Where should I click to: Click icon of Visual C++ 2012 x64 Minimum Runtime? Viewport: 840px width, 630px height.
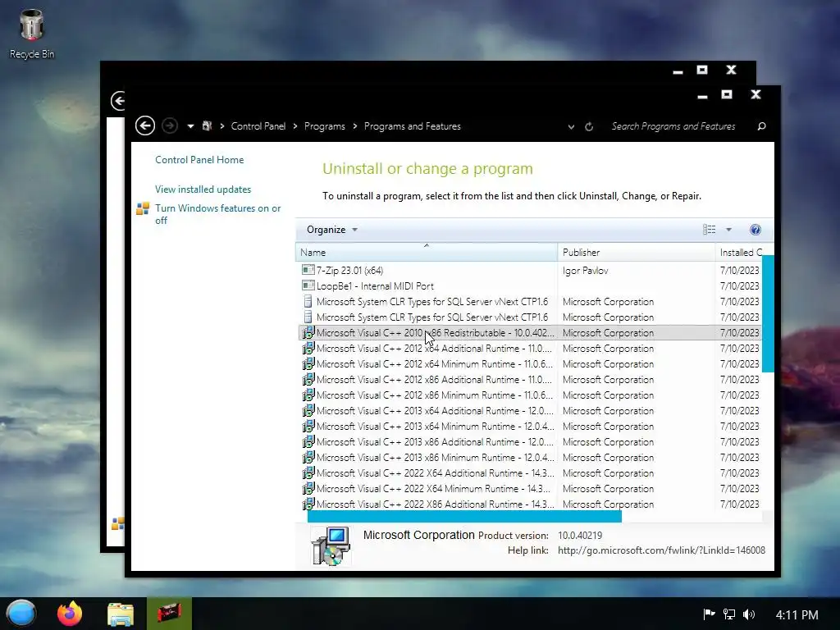(x=308, y=363)
